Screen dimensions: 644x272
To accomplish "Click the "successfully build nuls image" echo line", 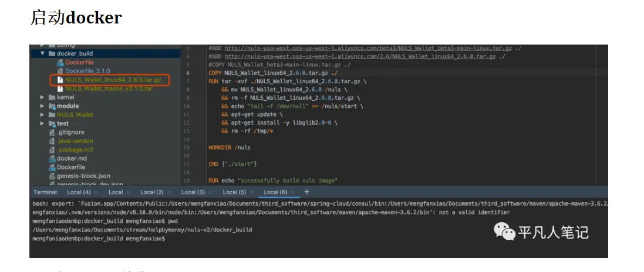I will [273, 181].
